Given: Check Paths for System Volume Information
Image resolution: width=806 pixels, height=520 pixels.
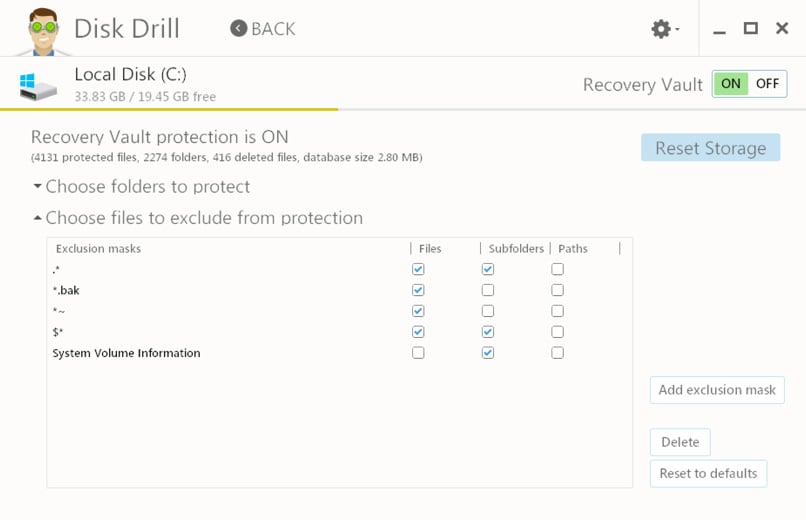Looking at the screenshot, I should [557, 352].
